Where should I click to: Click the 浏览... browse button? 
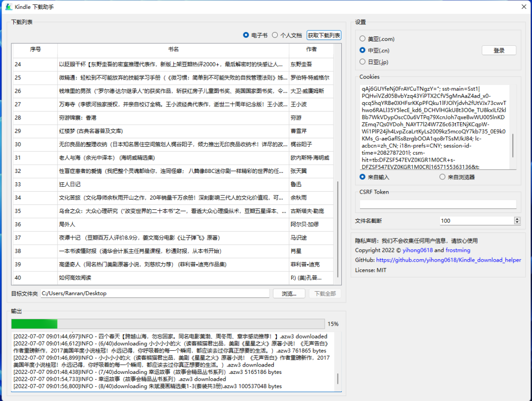289,294
